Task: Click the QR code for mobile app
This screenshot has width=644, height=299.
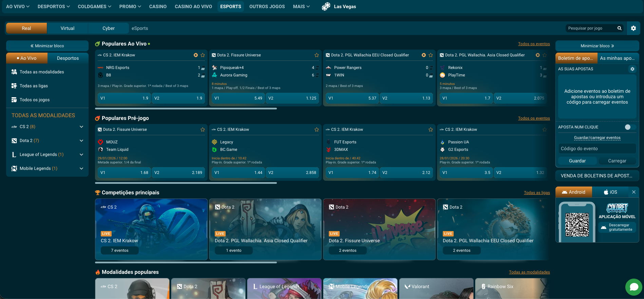Action: point(577,225)
